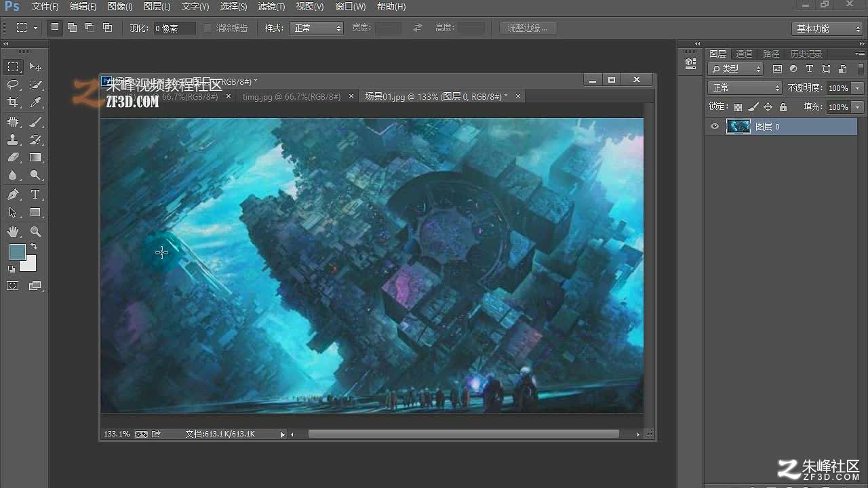Change screen mode button
Screen dimensions: 868x488
click(35, 286)
